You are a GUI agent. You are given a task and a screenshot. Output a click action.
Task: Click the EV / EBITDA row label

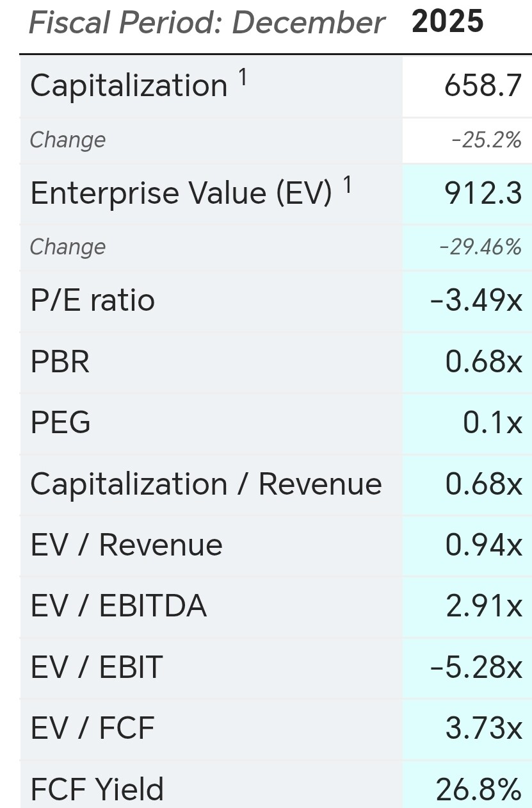coord(118,606)
